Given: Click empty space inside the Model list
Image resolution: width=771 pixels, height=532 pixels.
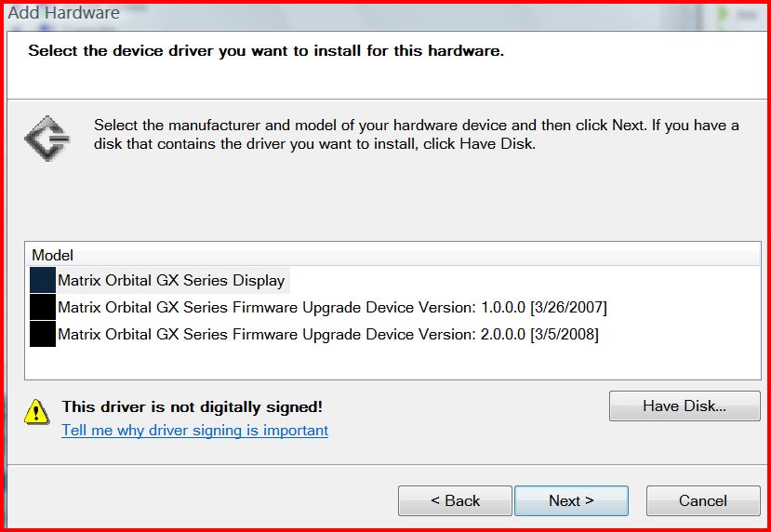Looking at the screenshot, I should point(392,363).
